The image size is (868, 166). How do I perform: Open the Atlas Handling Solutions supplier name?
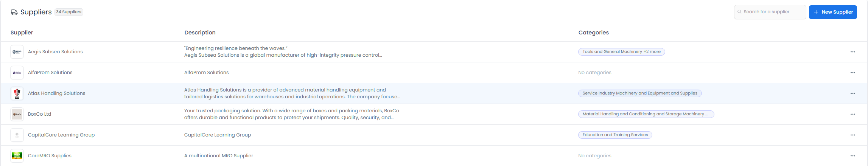point(56,93)
